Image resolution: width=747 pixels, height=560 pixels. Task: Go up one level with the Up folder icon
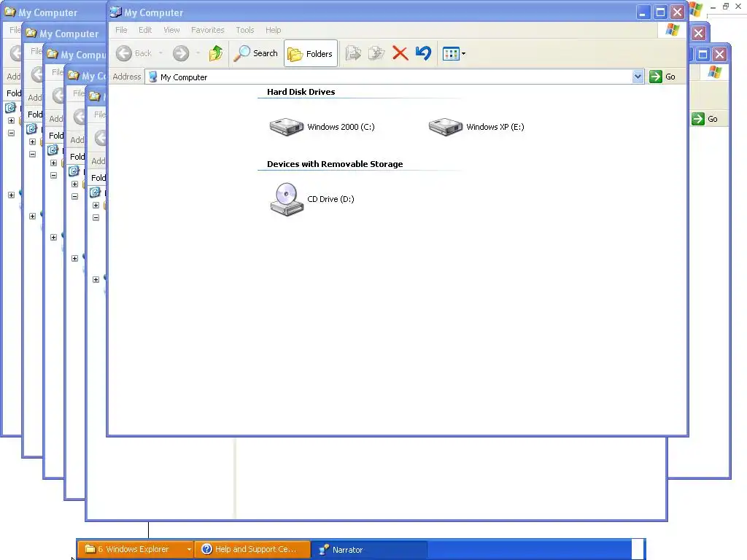216,53
